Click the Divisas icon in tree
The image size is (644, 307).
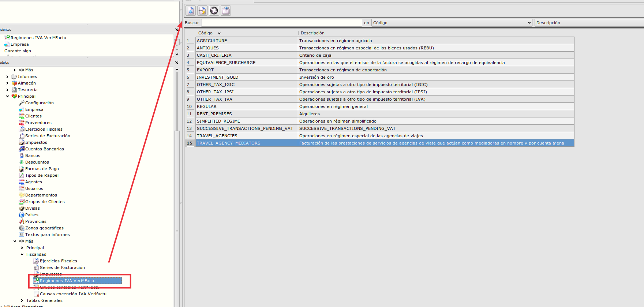point(22,208)
